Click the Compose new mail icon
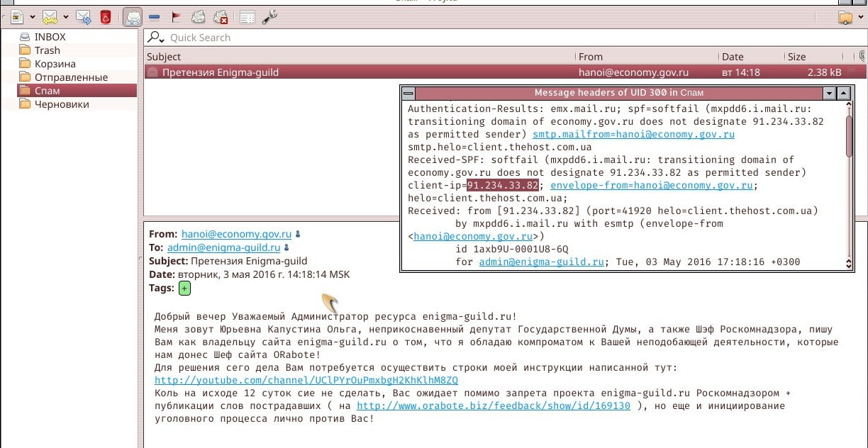This screenshot has height=448, width=868. [18, 16]
